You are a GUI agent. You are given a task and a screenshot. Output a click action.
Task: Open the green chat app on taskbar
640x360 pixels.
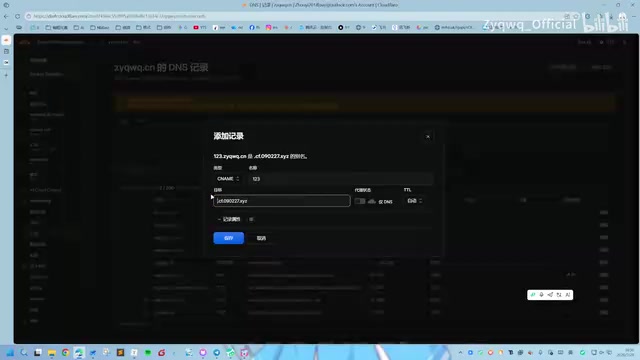[148, 353]
